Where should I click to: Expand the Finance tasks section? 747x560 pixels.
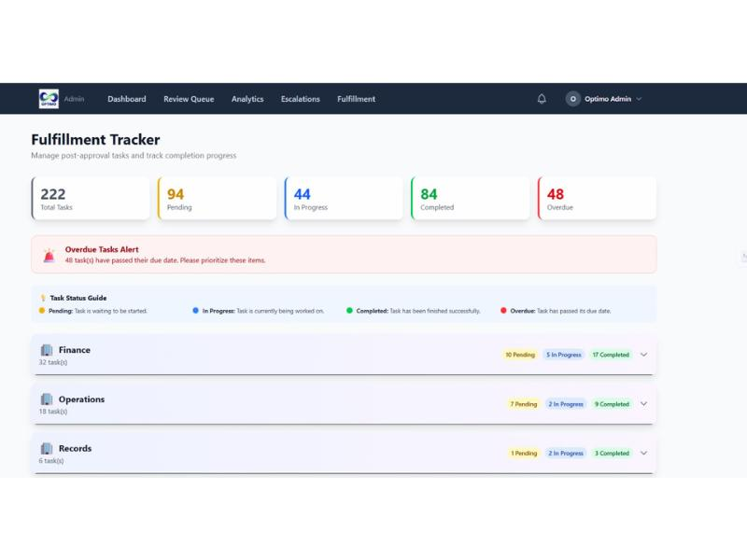tap(643, 355)
